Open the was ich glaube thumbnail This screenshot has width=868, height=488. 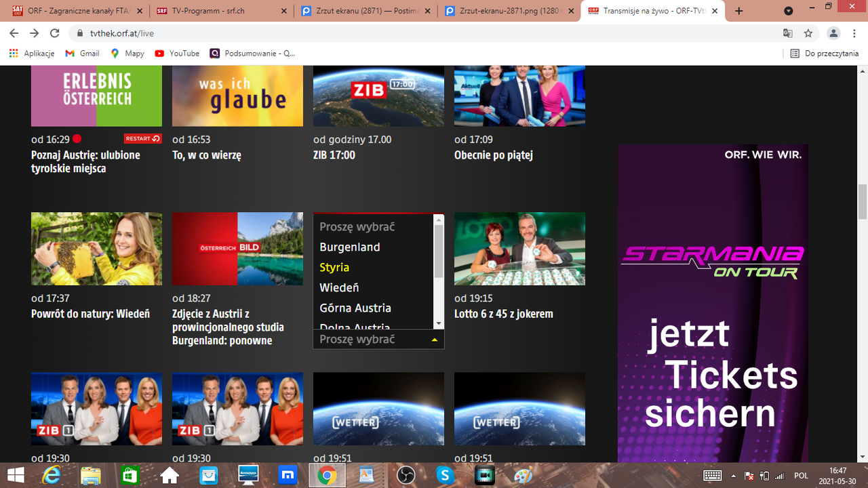237,96
